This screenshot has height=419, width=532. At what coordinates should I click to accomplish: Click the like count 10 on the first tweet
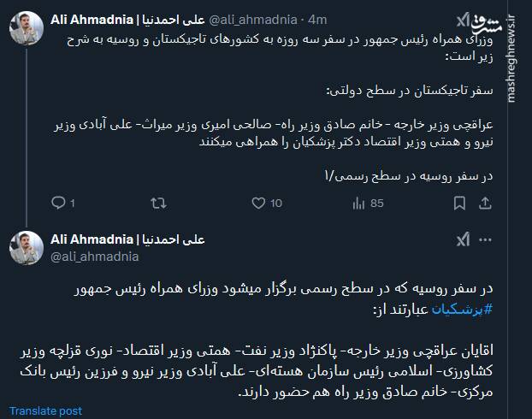click(x=275, y=203)
